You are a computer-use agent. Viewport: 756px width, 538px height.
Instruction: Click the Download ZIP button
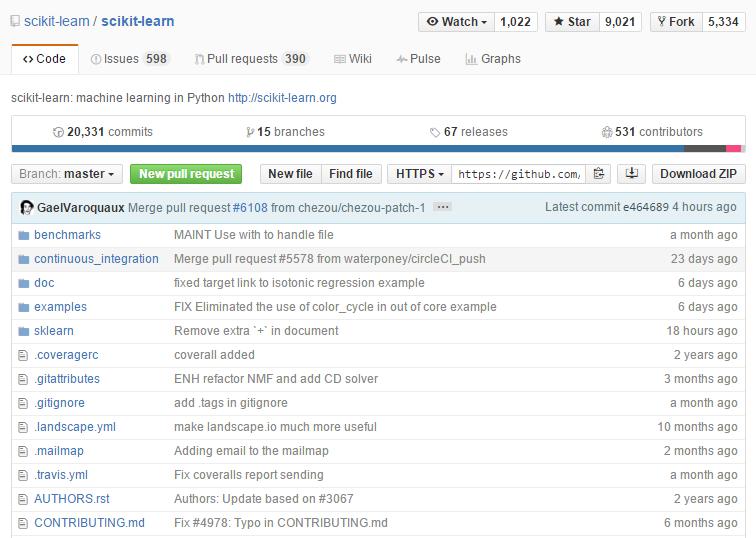[x=699, y=174]
